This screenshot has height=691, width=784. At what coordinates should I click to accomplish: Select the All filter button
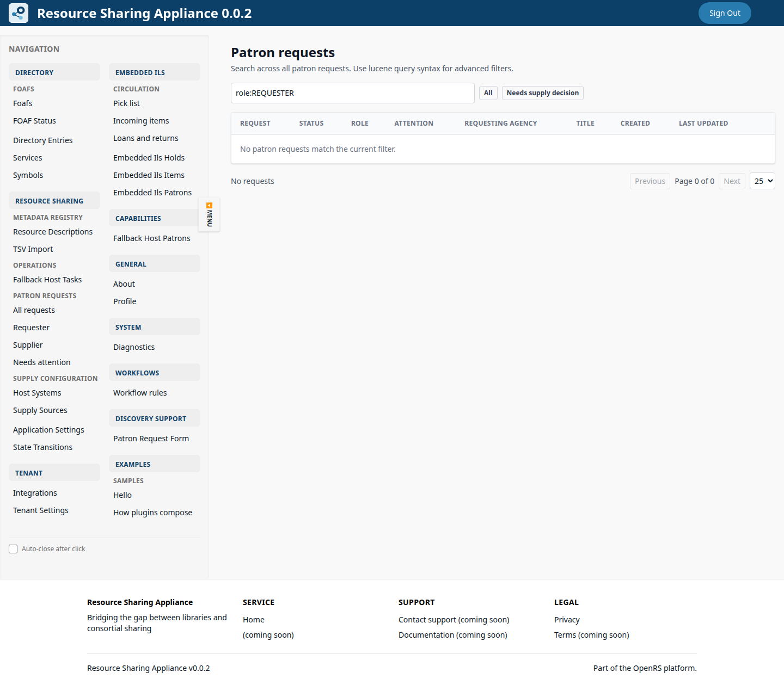point(488,93)
